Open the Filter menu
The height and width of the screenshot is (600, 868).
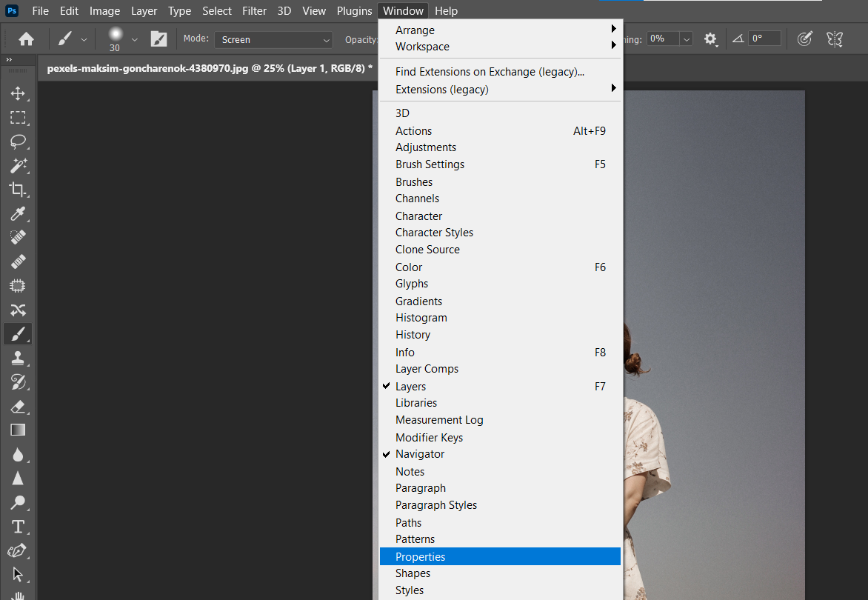pos(254,11)
